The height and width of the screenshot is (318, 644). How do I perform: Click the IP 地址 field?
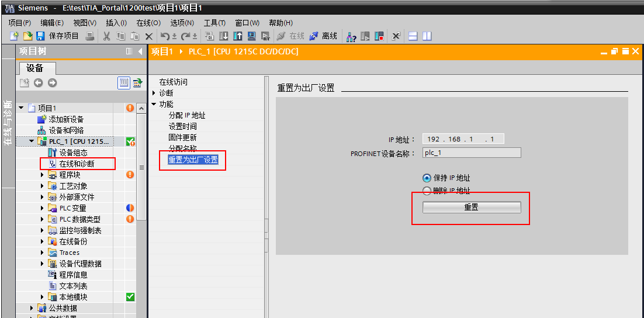[463, 139]
